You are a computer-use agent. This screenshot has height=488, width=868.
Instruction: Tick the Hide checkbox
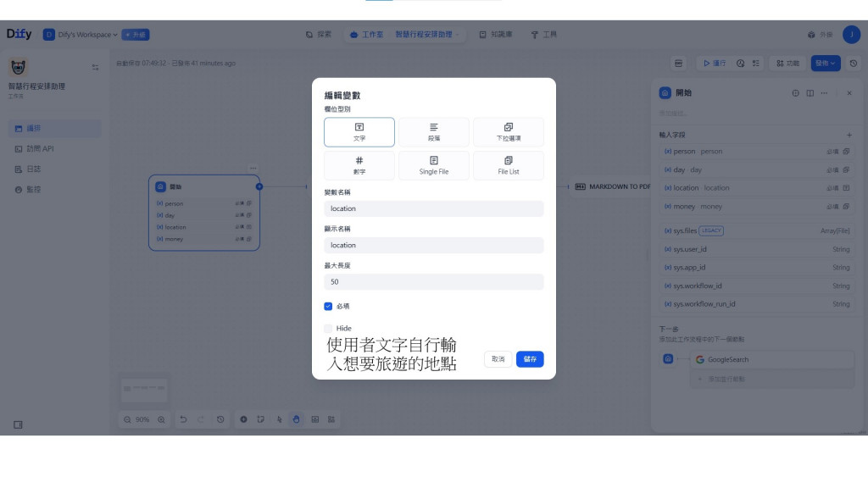pos(328,328)
